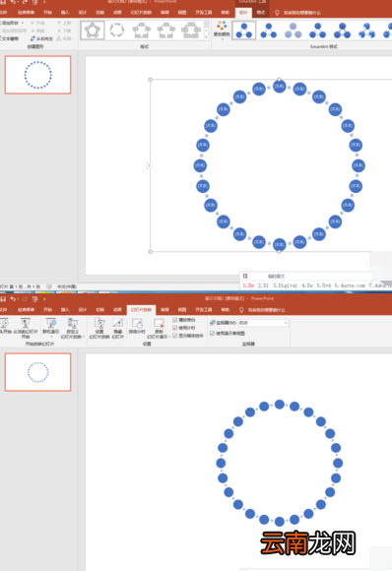The height and width of the screenshot is (571, 392).
Task: Select slide 1 thumbnail in lower window
Action: click(37, 372)
